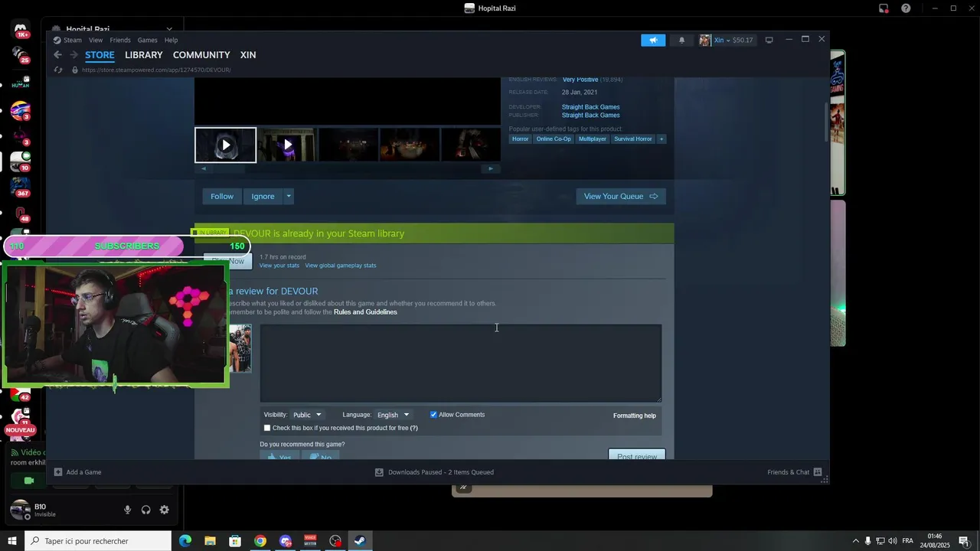
Task: Switch to COMMUNITY tab
Action: point(201,55)
